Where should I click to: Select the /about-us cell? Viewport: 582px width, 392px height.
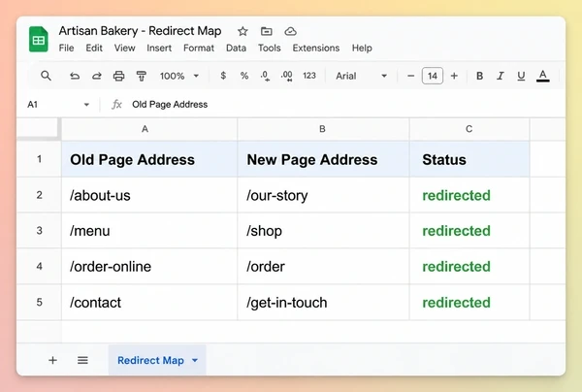point(149,195)
